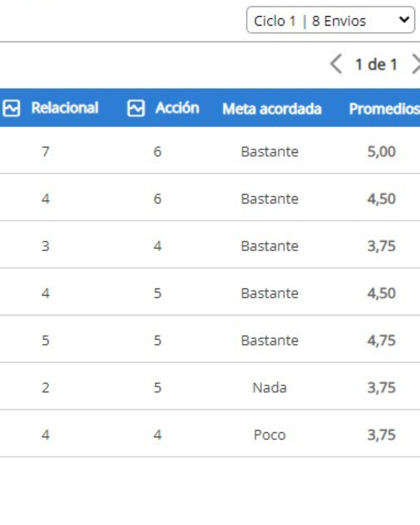Click the dropdown chevron of cycle selector
The height and width of the screenshot is (525, 420).
[x=404, y=19]
